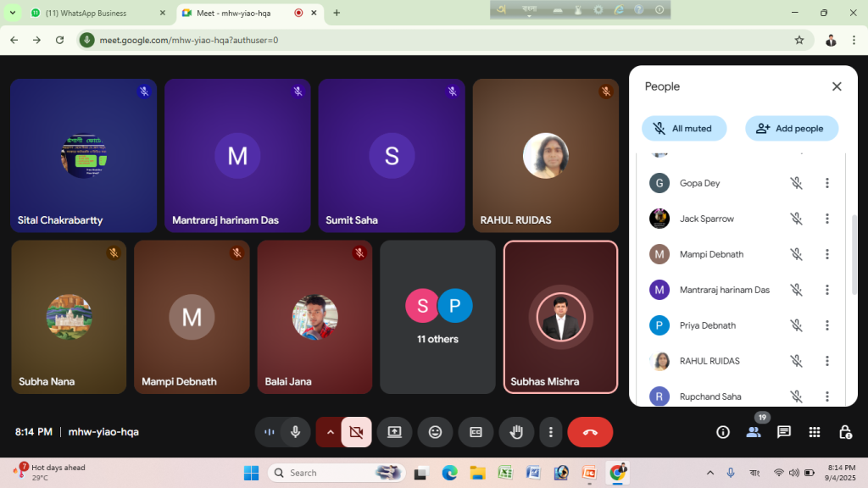This screenshot has height=488, width=868.
Task: Toggle closed captions CC button
Action: (476, 432)
